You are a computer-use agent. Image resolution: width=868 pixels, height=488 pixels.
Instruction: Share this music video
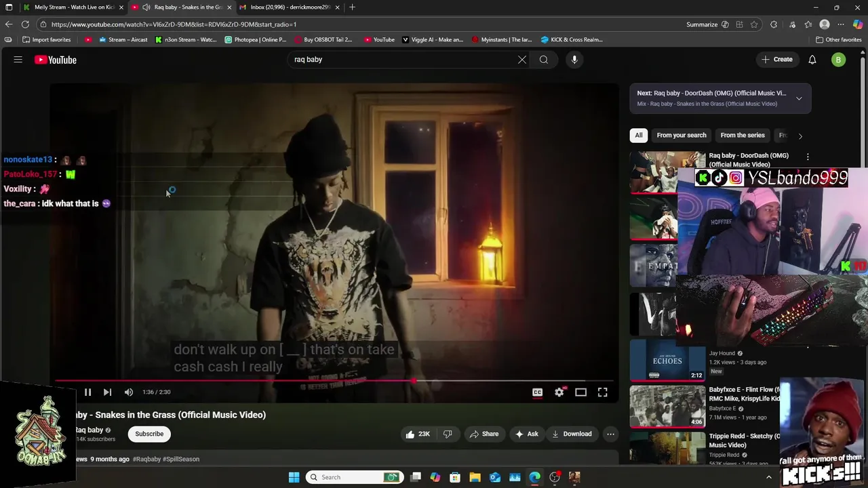(x=484, y=434)
